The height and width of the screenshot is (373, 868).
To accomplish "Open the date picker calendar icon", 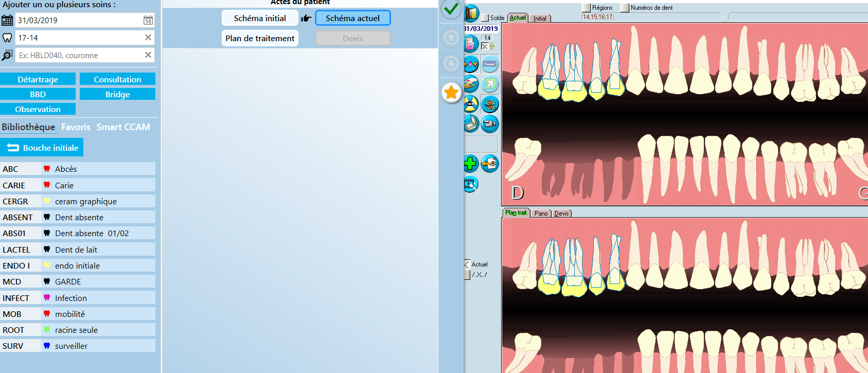I will 148,21.
